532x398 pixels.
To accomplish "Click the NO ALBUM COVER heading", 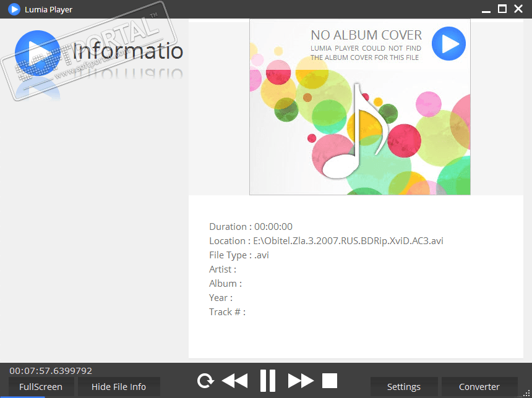I will pyautogui.click(x=366, y=35).
